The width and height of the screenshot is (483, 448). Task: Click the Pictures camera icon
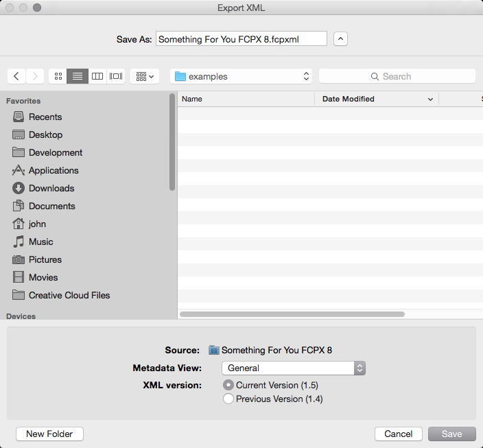(x=18, y=259)
